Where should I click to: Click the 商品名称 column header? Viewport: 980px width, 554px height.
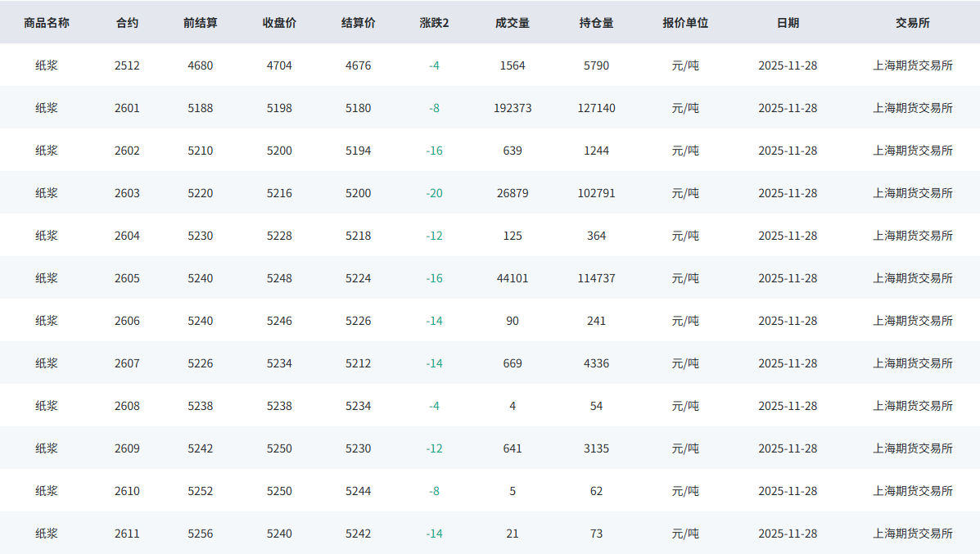click(x=47, y=23)
